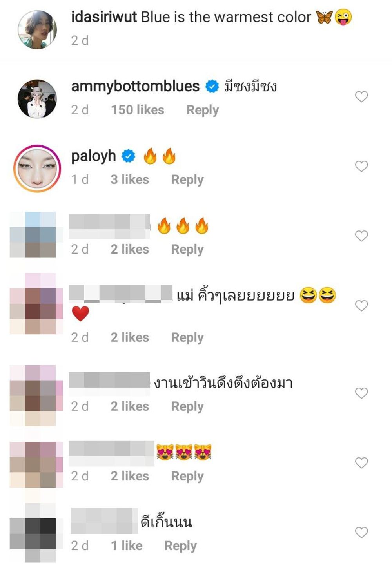Image resolution: width=392 pixels, height=571 pixels.
Task: Tap the verified badge beside paloyh
Action: 128,156
